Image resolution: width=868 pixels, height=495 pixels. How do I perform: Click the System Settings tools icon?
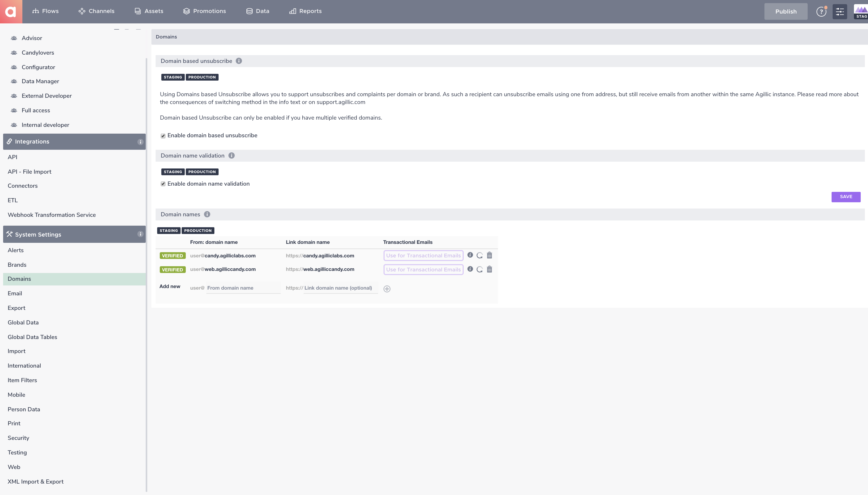tap(10, 234)
